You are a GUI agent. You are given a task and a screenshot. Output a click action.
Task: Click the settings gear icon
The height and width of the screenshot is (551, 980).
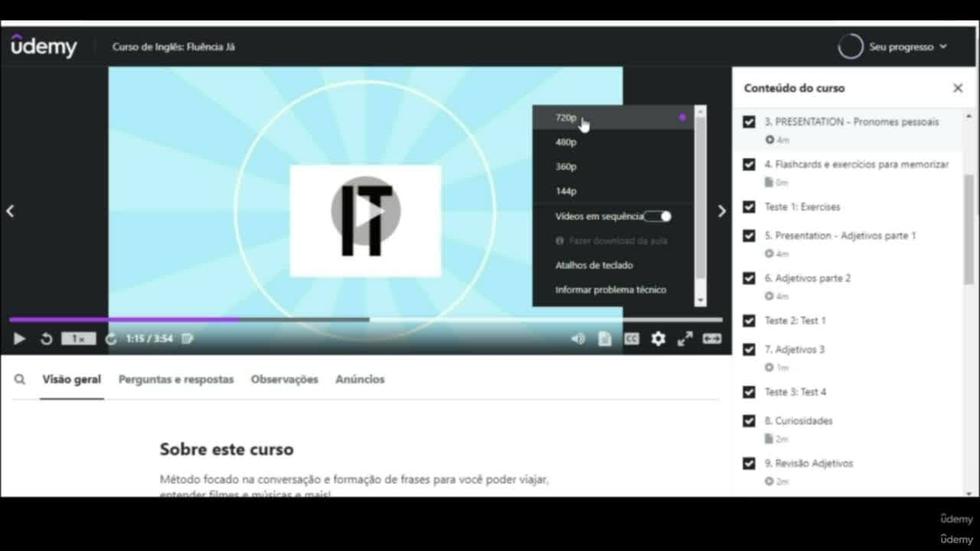point(658,338)
